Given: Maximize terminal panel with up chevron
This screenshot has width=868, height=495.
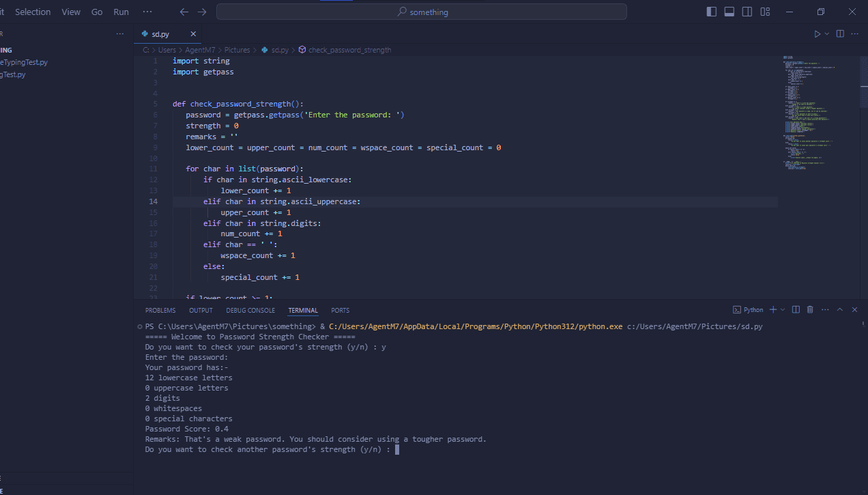Looking at the screenshot, I should [840, 309].
